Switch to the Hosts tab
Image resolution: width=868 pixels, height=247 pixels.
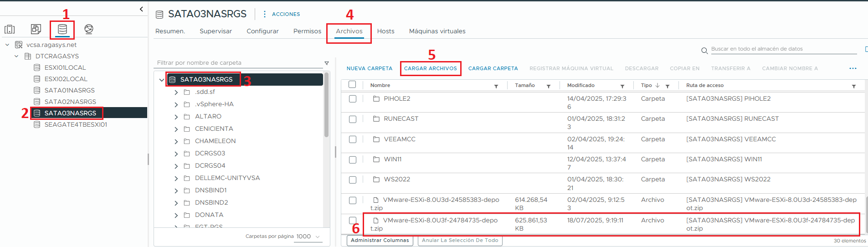pyautogui.click(x=385, y=31)
